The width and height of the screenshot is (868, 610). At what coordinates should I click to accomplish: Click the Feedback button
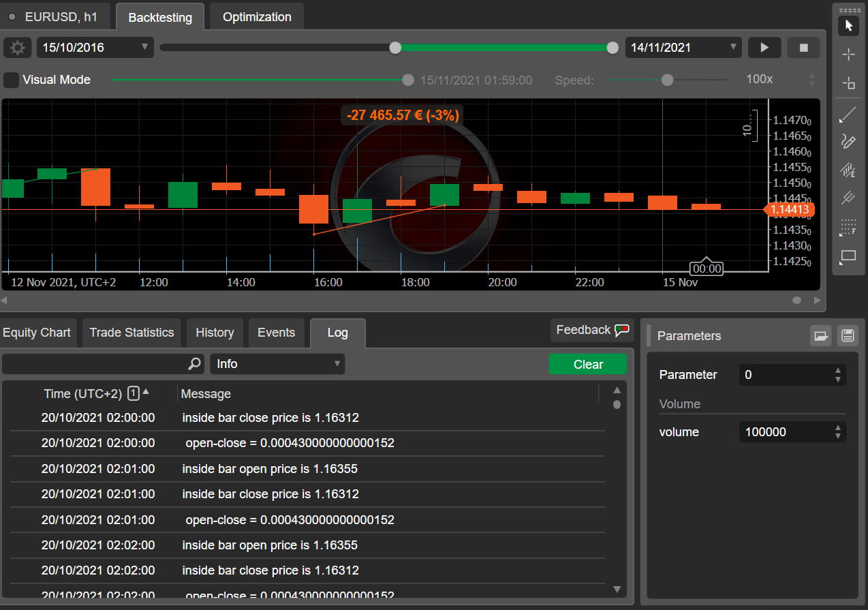(x=592, y=331)
